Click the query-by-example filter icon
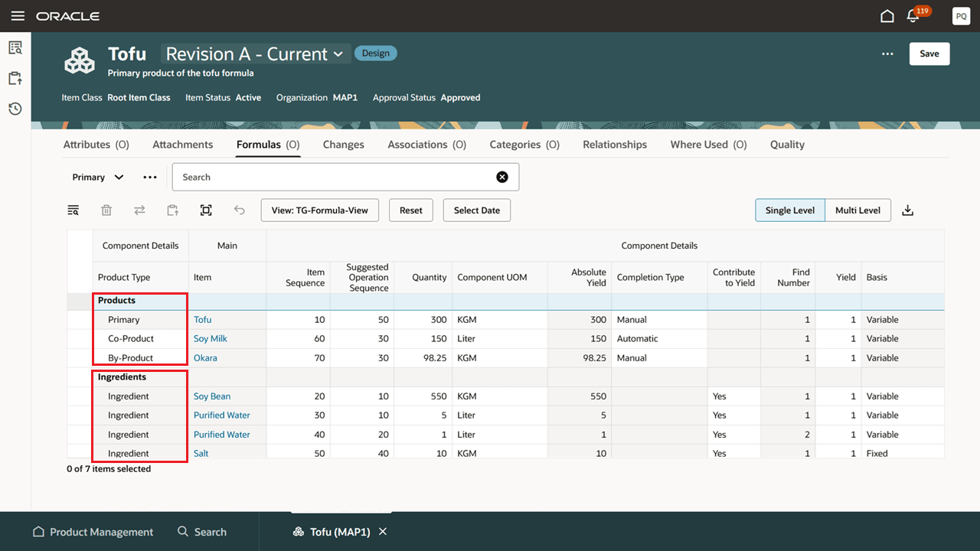 pyautogui.click(x=73, y=210)
